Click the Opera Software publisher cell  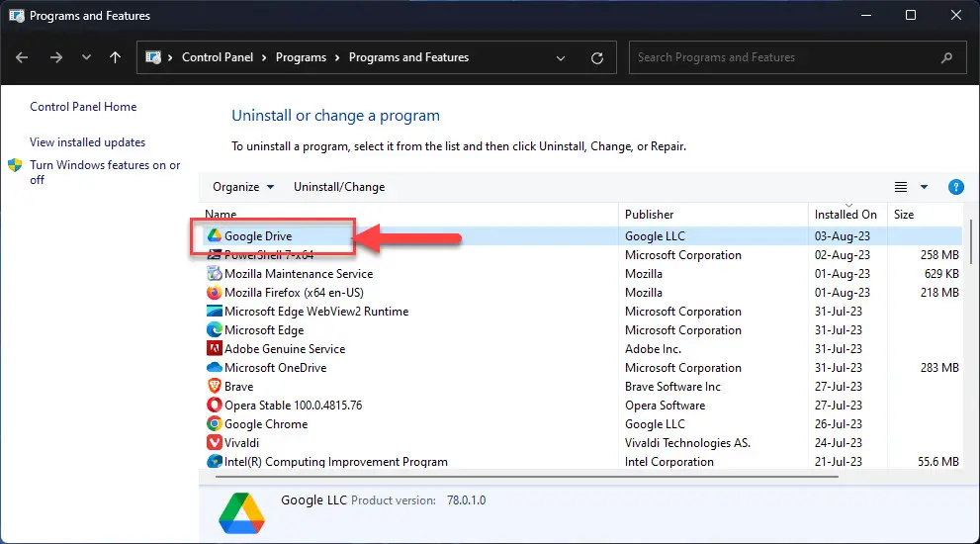coord(665,406)
